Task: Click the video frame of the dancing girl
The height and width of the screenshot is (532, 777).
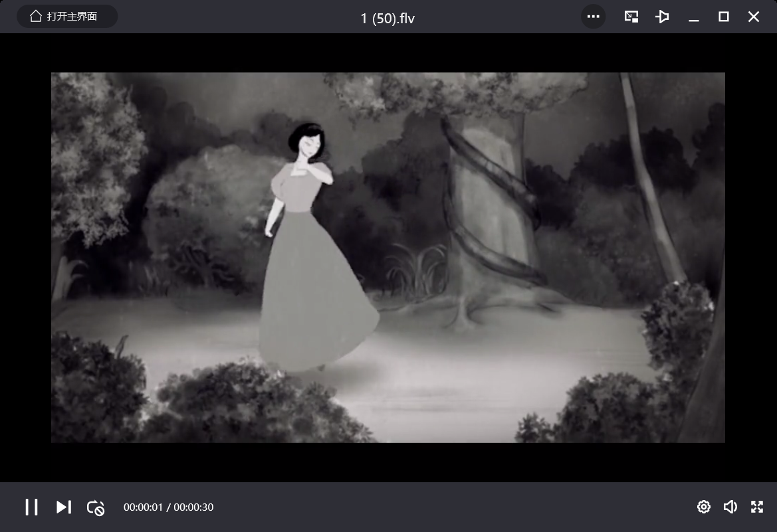Action: pyautogui.click(x=388, y=258)
